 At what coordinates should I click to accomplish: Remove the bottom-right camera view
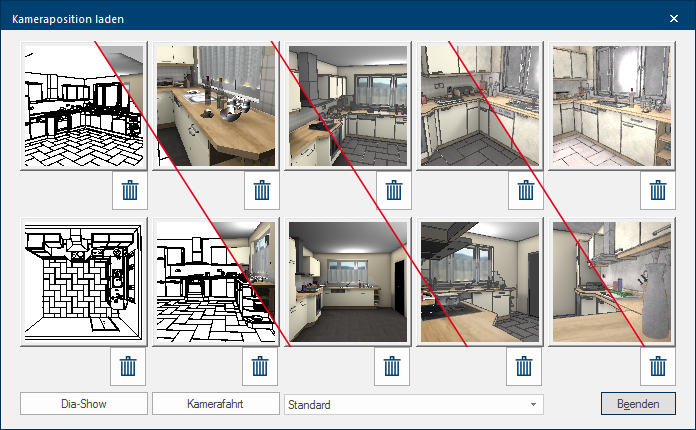pyautogui.click(x=657, y=367)
